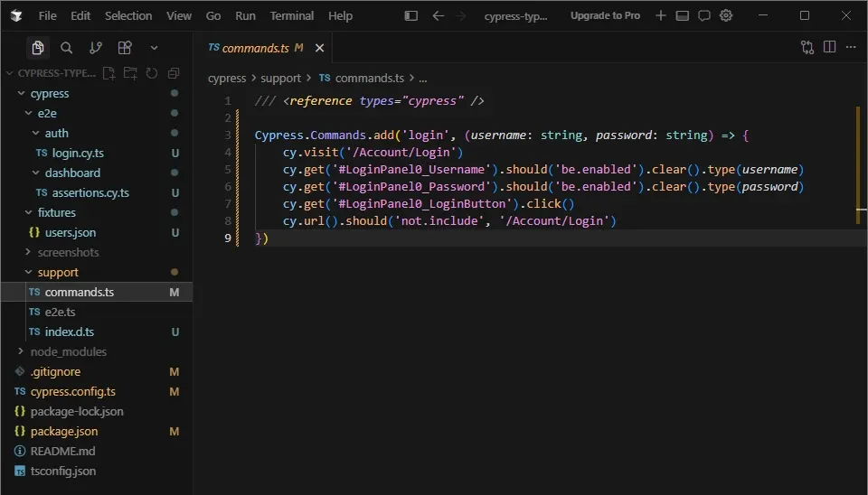Open the Terminal menu

point(292,15)
